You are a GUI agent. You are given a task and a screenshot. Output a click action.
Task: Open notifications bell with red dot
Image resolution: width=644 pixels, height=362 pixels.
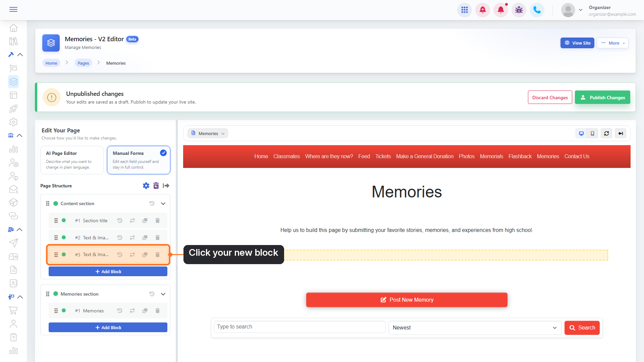[x=501, y=10]
